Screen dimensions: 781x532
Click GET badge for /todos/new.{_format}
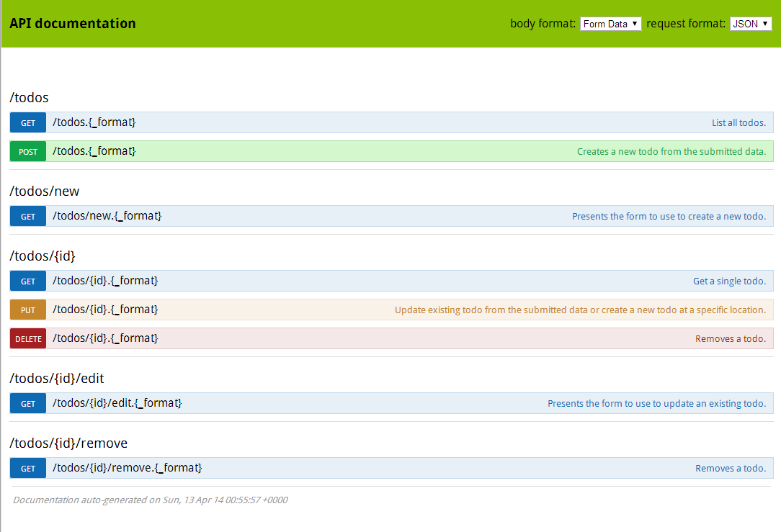tap(28, 217)
